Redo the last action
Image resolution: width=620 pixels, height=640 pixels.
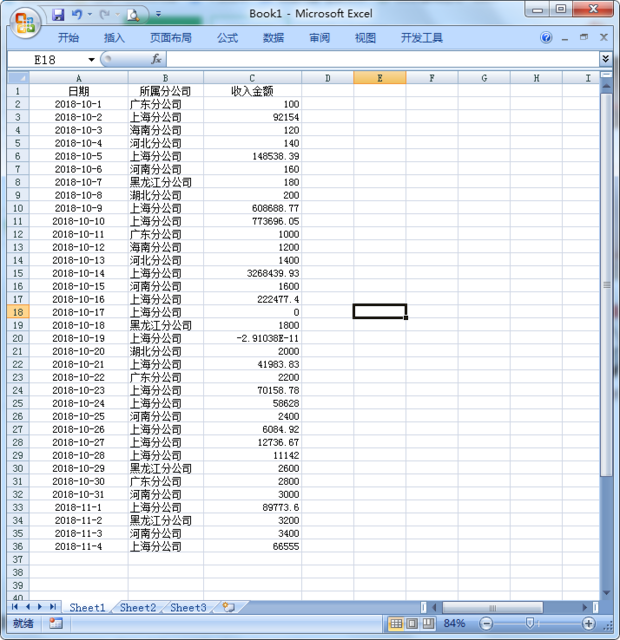tap(105, 15)
